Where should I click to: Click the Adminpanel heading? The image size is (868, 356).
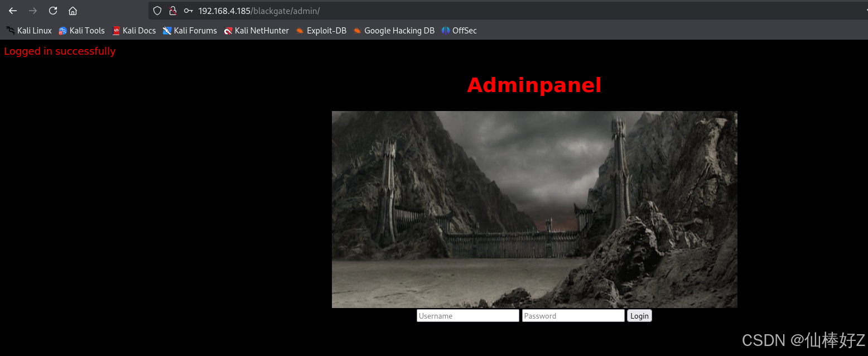click(534, 85)
